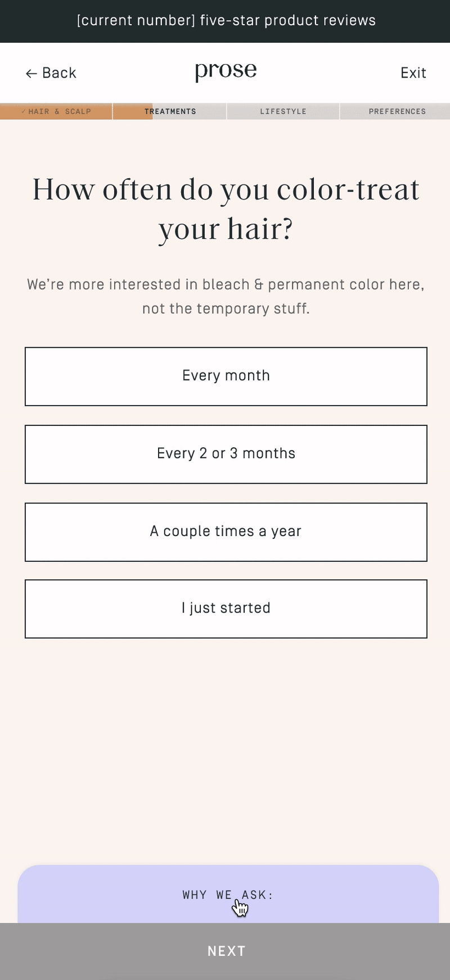Select A couple times a year

(x=226, y=532)
